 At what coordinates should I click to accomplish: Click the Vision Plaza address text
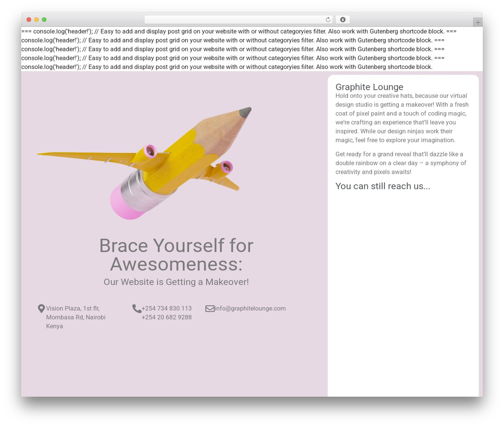[x=76, y=317]
